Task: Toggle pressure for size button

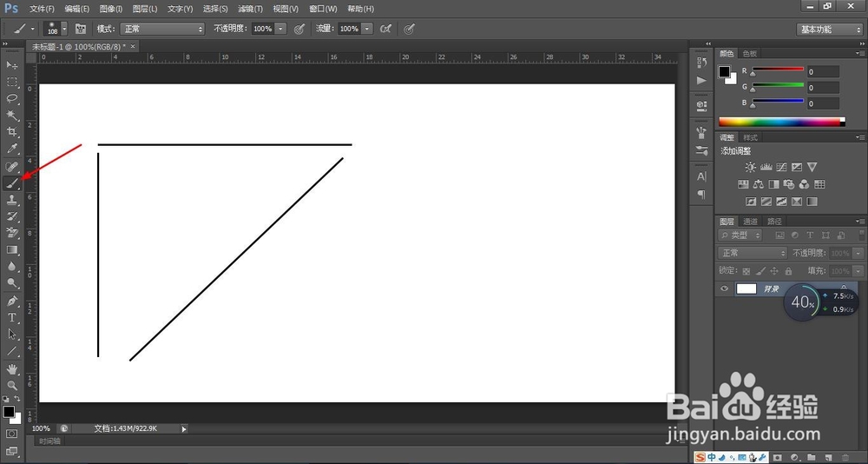Action: point(409,29)
